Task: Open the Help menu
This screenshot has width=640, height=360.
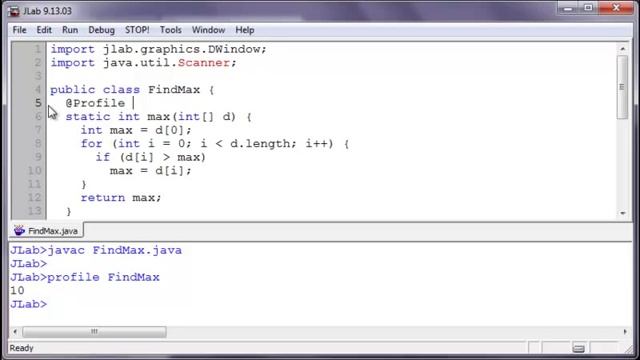Action: click(x=245, y=30)
